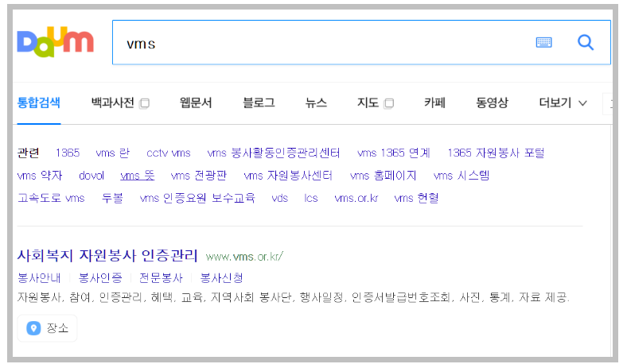
Task: Open the 카페 tab
Action: click(434, 103)
